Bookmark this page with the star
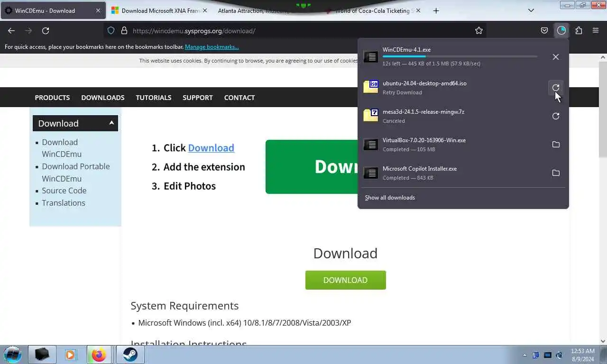The width and height of the screenshot is (607, 364). [x=479, y=30]
